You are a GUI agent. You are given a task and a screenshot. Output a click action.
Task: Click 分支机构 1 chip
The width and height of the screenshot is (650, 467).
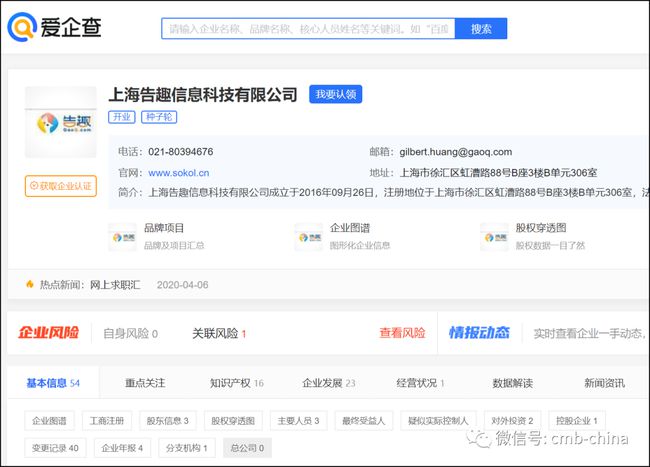point(187,448)
